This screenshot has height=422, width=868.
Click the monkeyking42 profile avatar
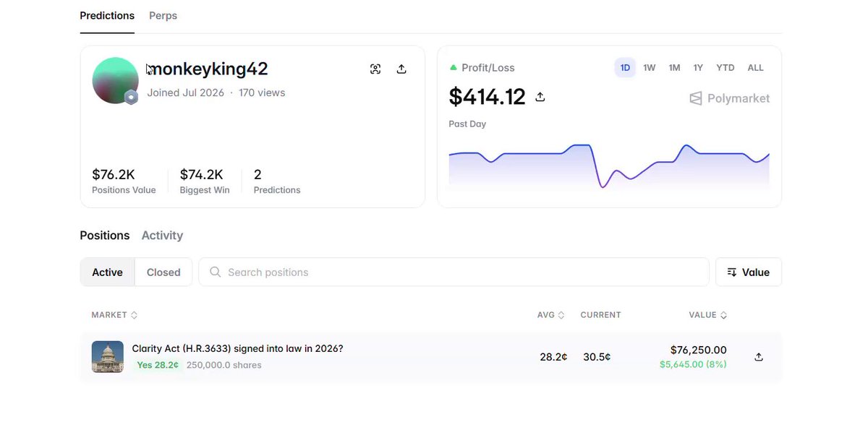(116, 80)
